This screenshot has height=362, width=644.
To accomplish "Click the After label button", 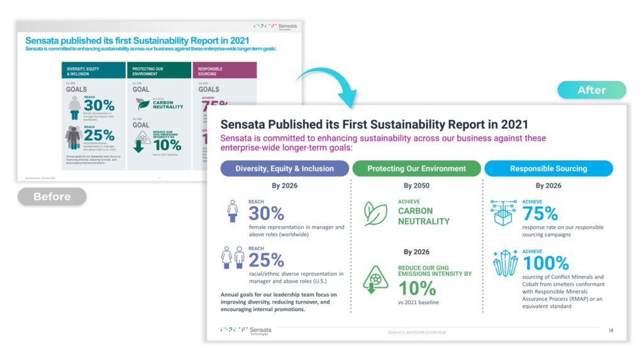I will coord(591,90).
